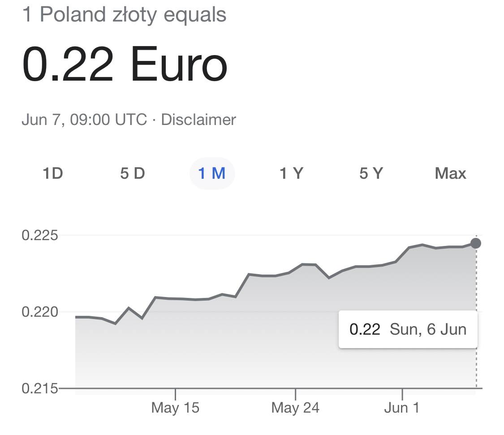Image resolution: width=504 pixels, height=435 pixels.
Task: Click the May 15 axis label
Action: (175, 408)
